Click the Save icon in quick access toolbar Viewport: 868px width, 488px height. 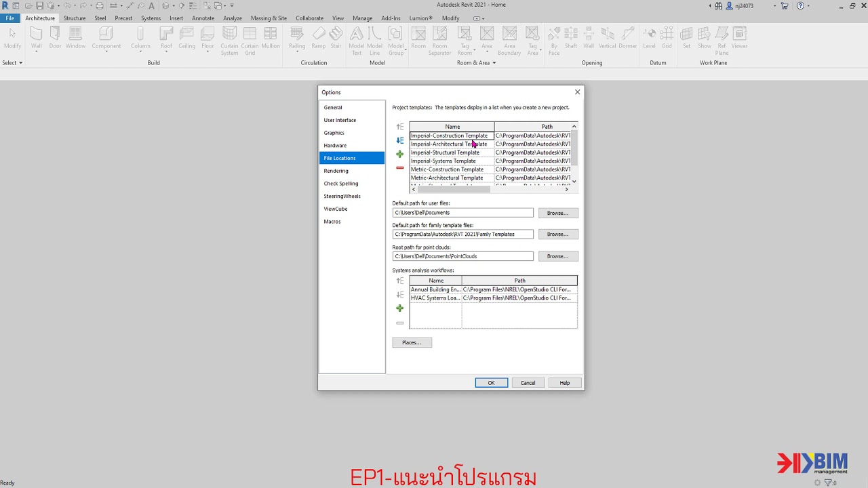[x=40, y=5]
